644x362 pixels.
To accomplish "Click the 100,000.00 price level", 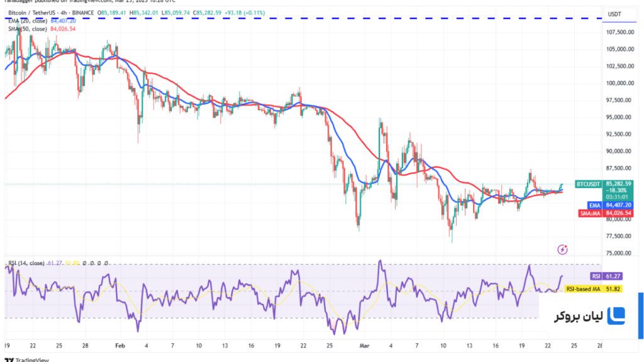I will pos(620,84).
